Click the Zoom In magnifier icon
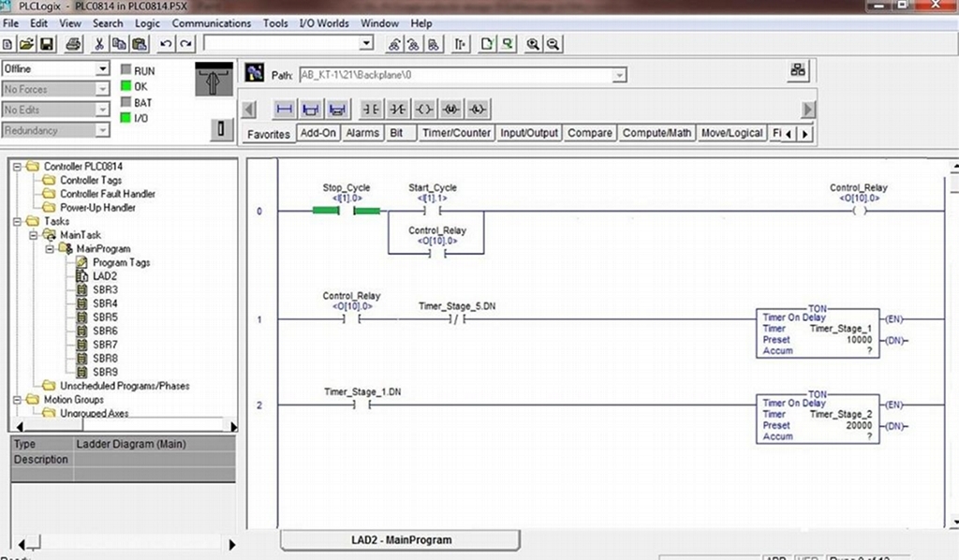The image size is (959, 560). [x=533, y=44]
